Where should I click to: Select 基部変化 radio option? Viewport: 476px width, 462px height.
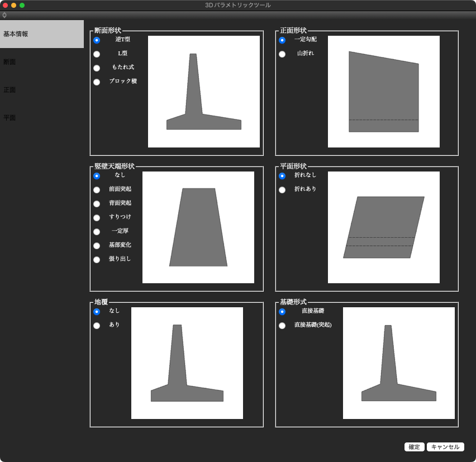tap(97, 246)
